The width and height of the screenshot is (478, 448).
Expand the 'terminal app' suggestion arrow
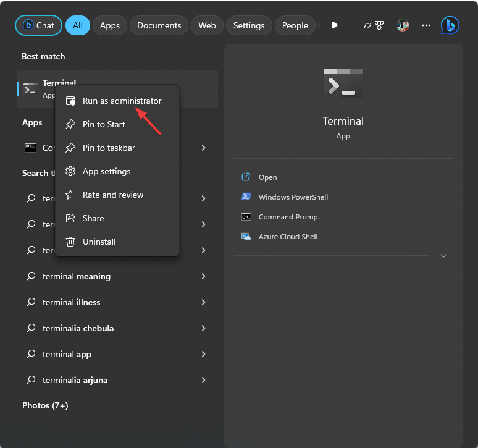click(x=203, y=354)
